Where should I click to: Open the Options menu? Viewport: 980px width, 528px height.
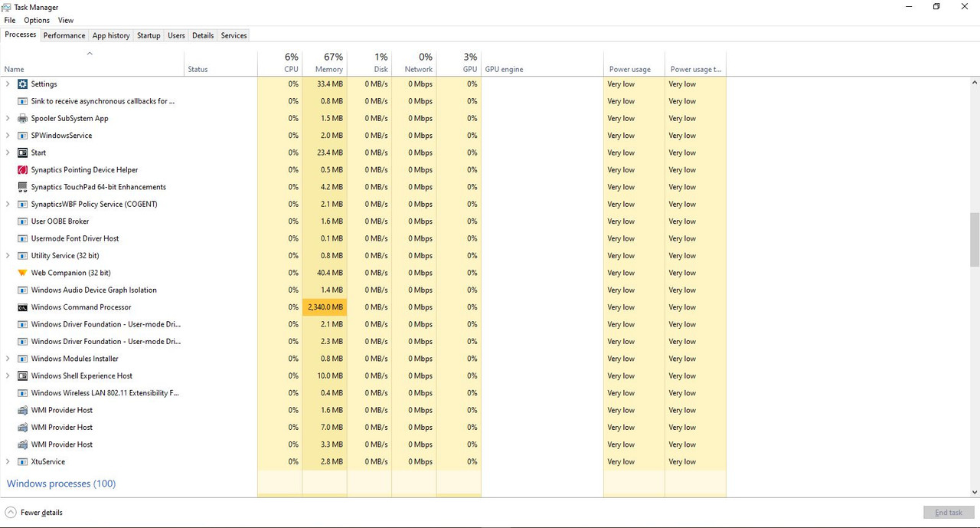pyautogui.click(x=37, y=21)
